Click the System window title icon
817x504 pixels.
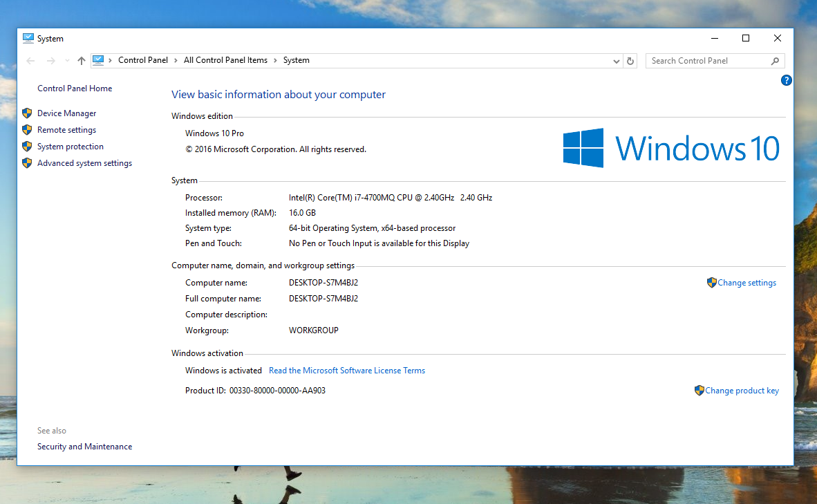click(28, 38)
